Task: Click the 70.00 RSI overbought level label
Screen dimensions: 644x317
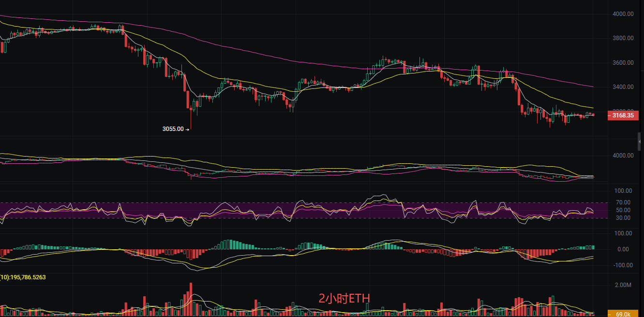Action: pyautogui.click(x=623, y=202)
